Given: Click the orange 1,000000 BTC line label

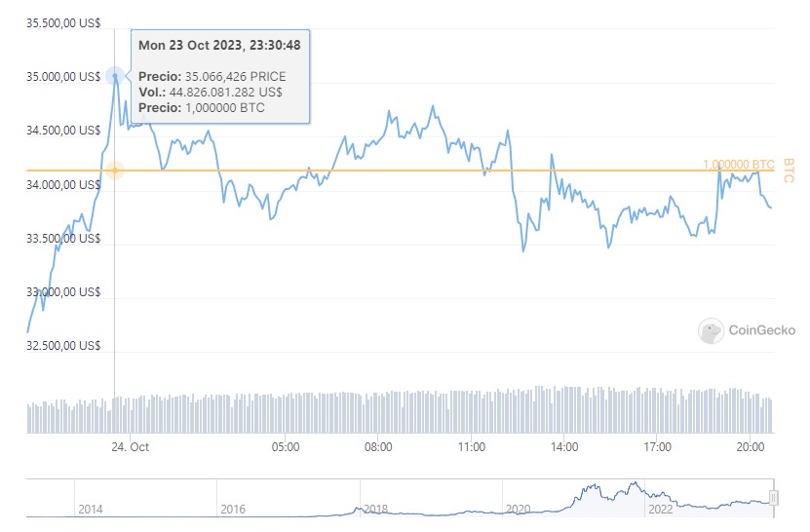Looking at the screenshot, I should point(738,165).
